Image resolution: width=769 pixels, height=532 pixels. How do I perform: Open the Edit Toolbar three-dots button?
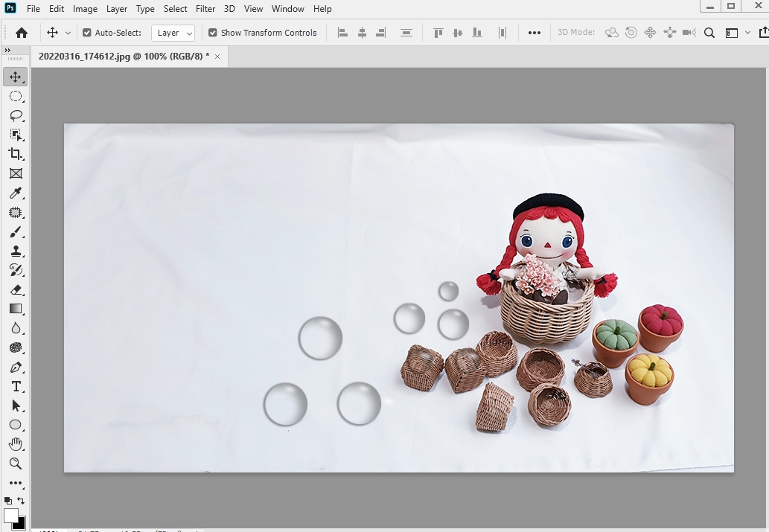15,483
